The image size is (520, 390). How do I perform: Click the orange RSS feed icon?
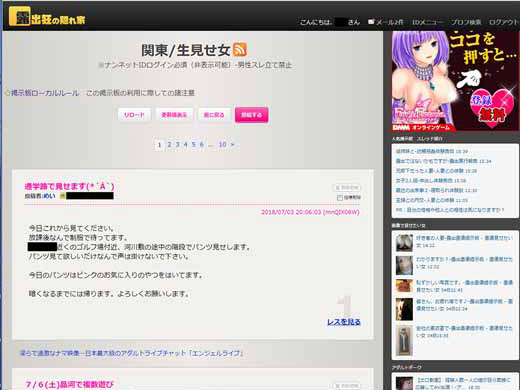240,50
